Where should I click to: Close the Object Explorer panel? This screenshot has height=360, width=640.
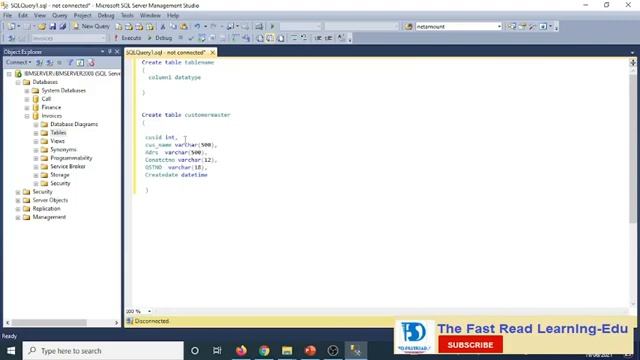(x=117, y=52)
